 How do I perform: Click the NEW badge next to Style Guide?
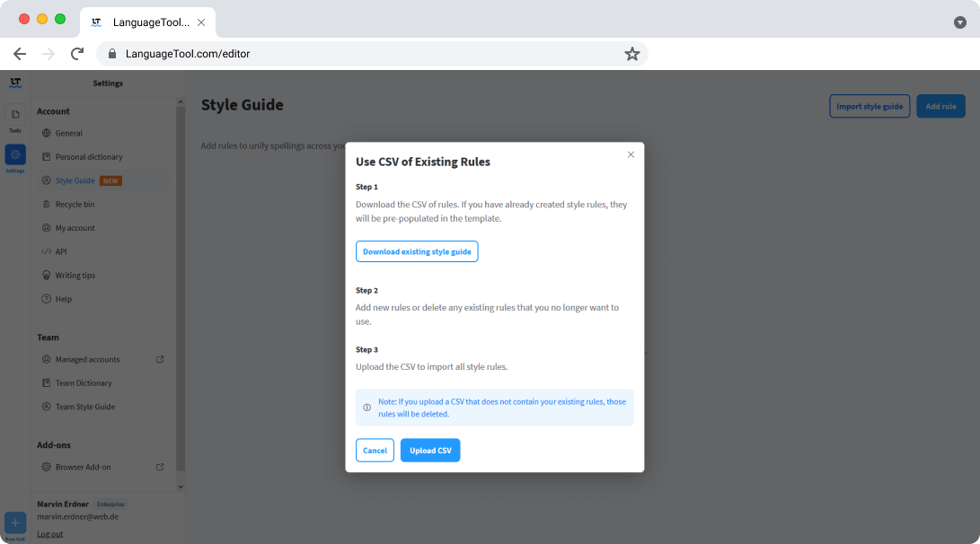(x=110, y=180)
